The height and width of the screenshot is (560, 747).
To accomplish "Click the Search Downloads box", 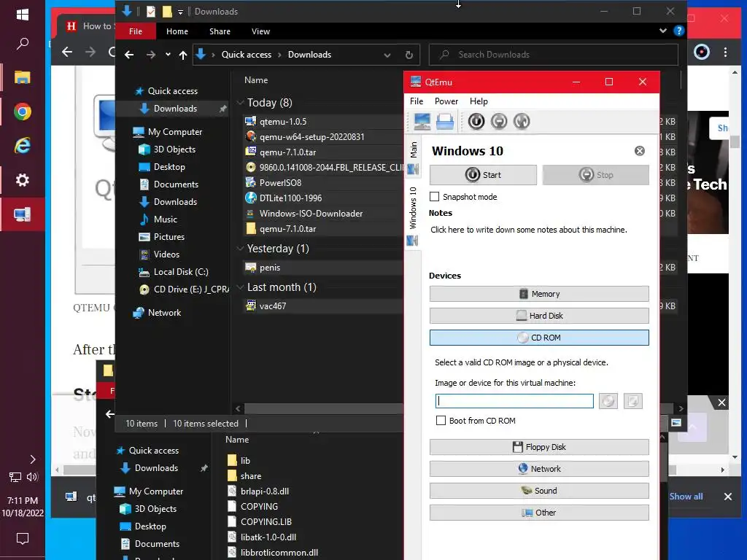I will pos(554,55).
